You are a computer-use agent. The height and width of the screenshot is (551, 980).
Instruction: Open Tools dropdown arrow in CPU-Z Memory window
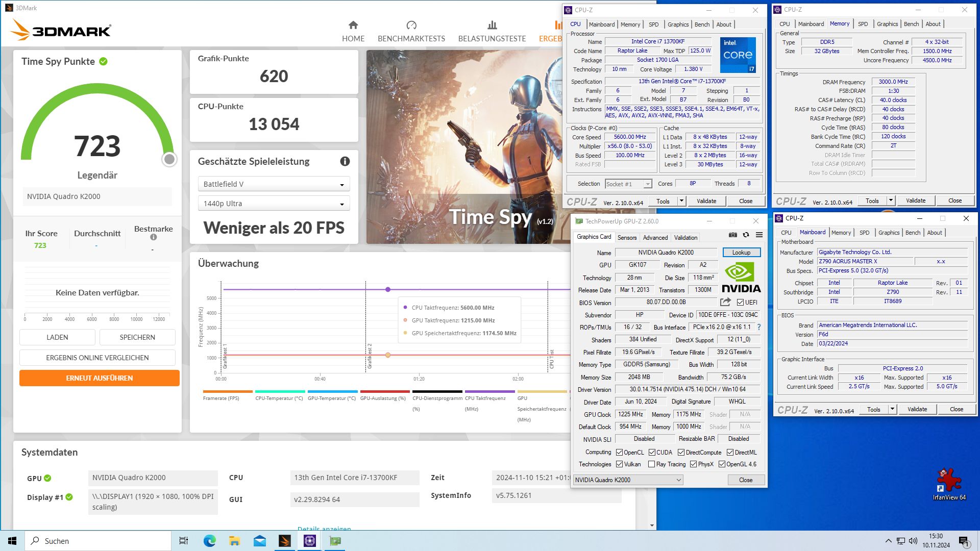point(891,201)
